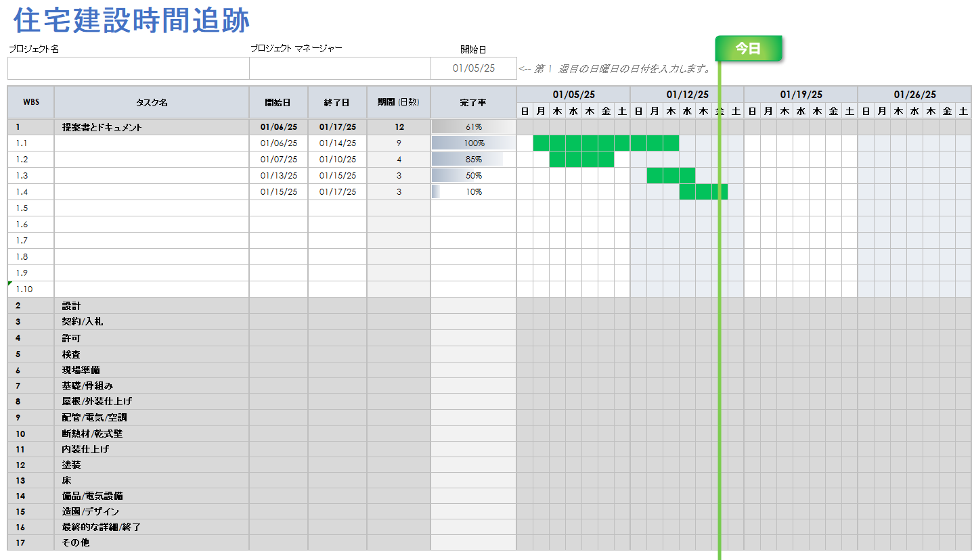
Task: Click the 今日 timeline marker flag
Action: (749, 49)
